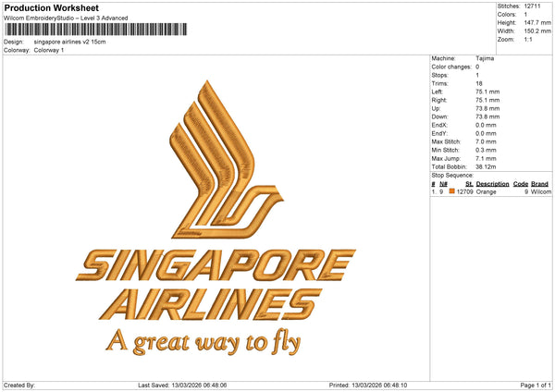Viewport: 555px width, 392px height.
Task: Click the St. column header
Action: [469, 184]
